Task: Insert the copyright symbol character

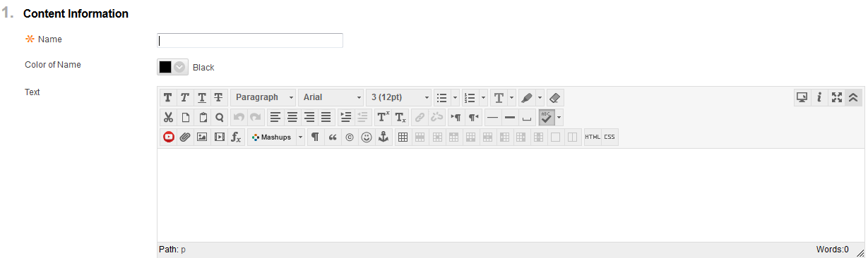Action: pyautogui.click(x=349, y=137)
